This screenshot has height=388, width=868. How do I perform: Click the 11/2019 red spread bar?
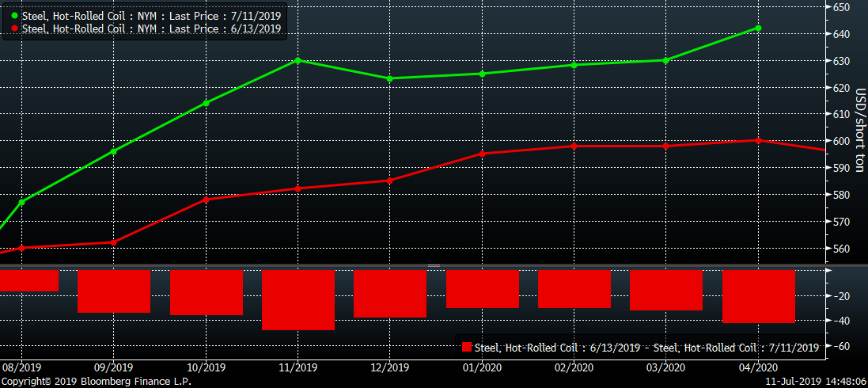[x=298, y=299]
